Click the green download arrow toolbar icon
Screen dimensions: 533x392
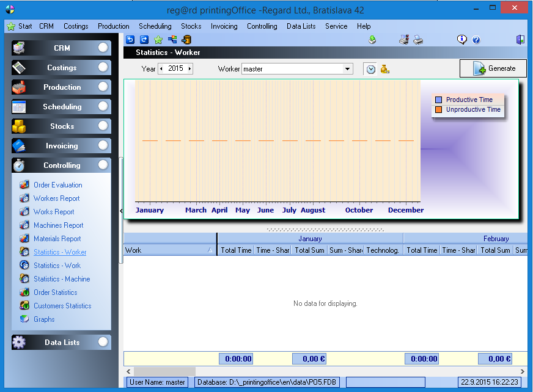[x=372, y=40]
